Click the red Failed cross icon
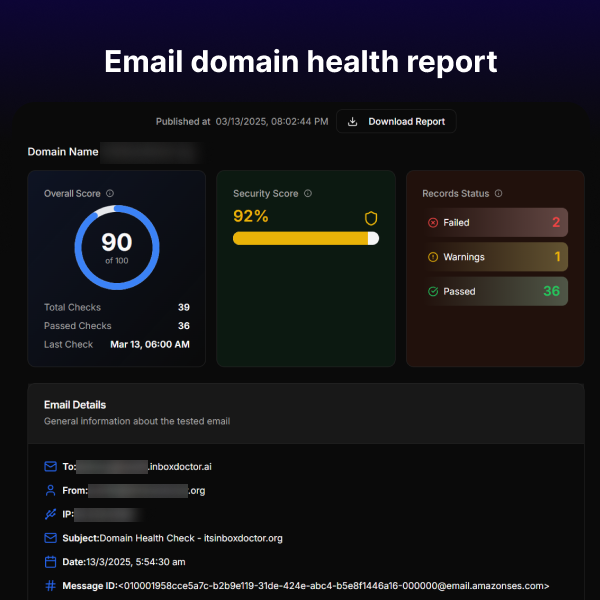The height and width of the screenshot is (600, 600). tap(433, 222)
